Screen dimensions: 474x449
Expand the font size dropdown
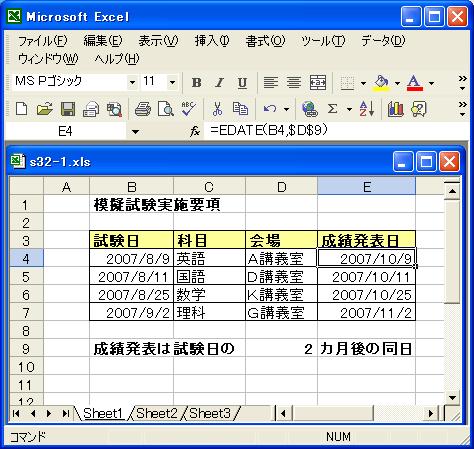point(172,82)
